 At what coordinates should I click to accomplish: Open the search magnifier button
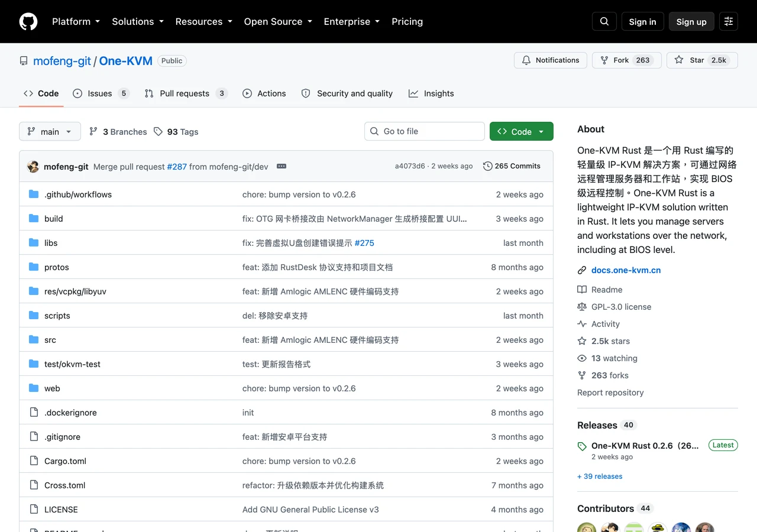(604, 21)
